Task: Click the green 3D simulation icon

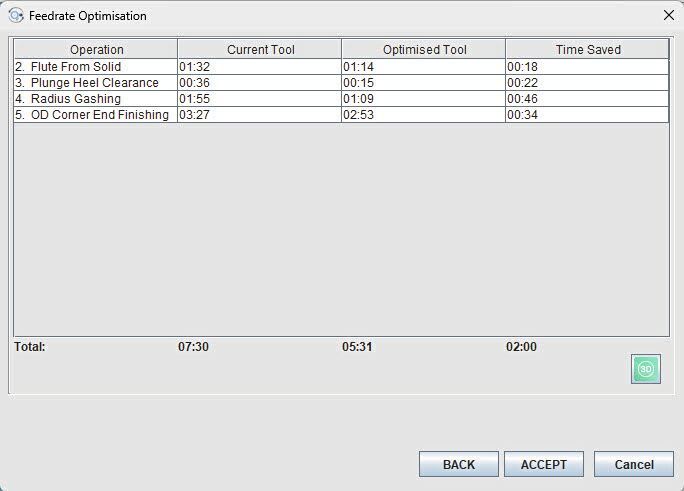Action: tap(646, 369)
